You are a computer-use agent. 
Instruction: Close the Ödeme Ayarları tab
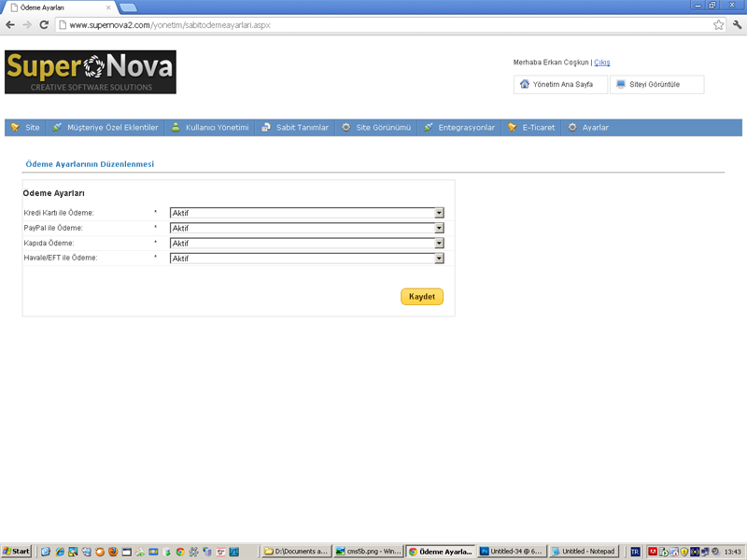pyautogui.click(x=108, y=7)
